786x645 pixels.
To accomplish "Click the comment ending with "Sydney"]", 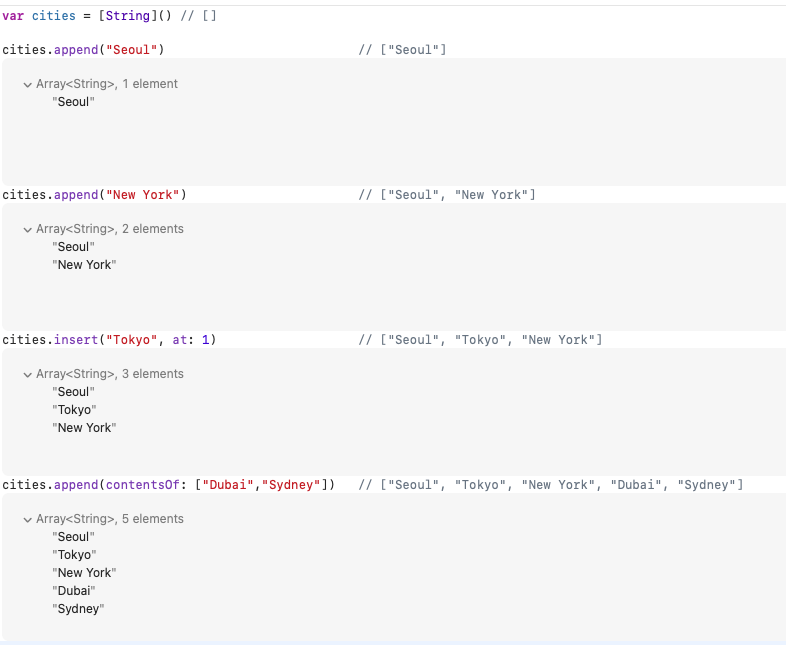I will pos(550,485).
